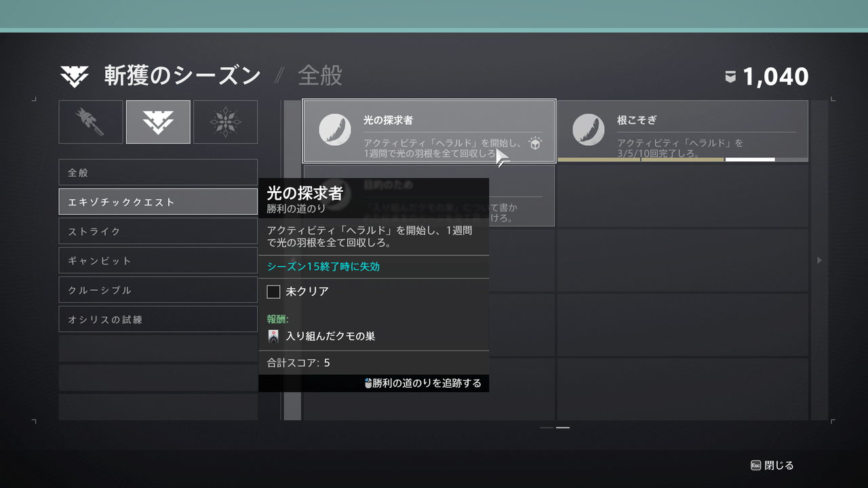The height and width of the screenshot is (488, 868).
Task: Open the オシリスの試練 category
Action: coord(158,319)
